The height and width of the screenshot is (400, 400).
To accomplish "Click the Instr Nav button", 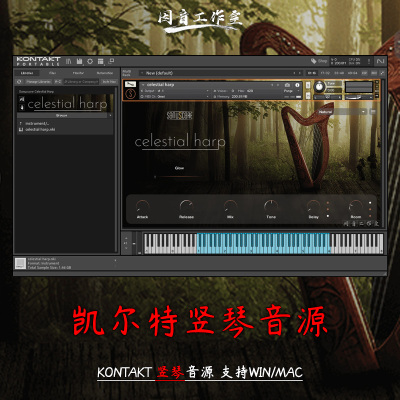I will coord(109,82).
